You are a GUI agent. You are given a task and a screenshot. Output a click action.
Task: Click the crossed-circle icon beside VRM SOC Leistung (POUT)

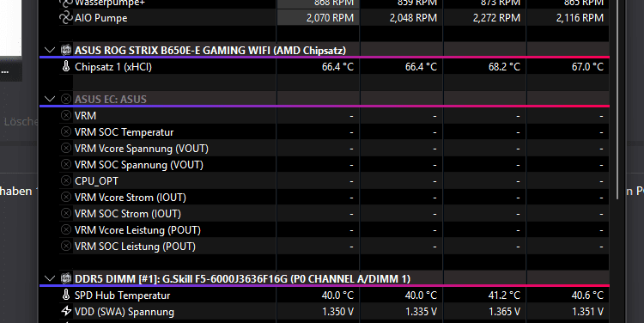coord(66,247)
